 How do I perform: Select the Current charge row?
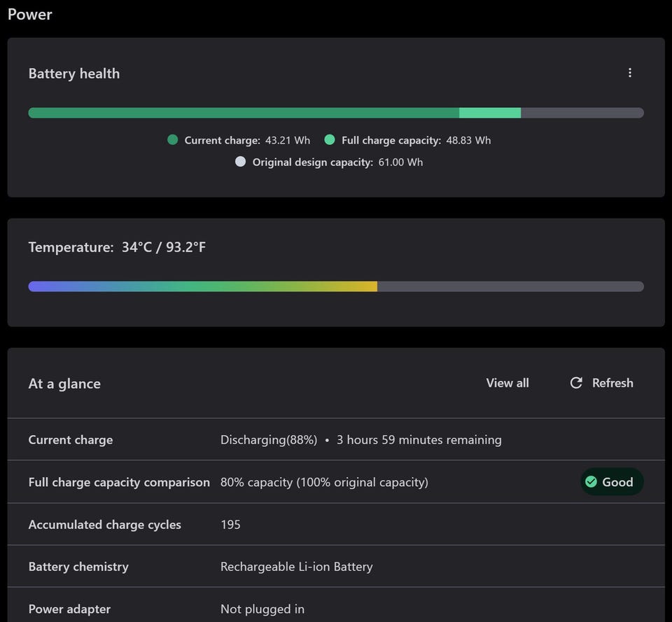click(x=336, y=440)
